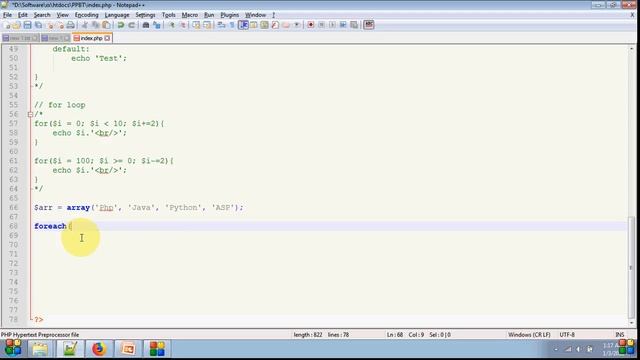Viewport: 640px width, 360px height.
Task: Click 'UTF-8' encoding in status bar
Action: (567, 335)
